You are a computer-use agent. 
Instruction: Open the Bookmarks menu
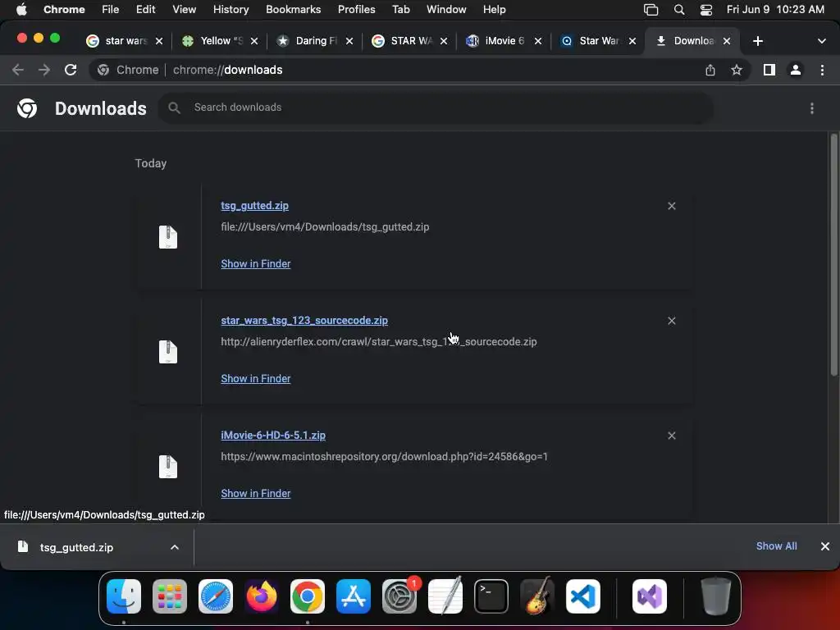coord(293,10)
